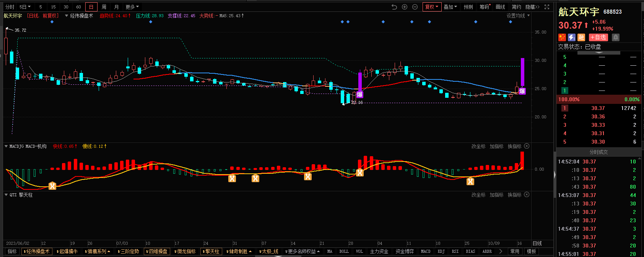Enter fullscreen chart view icon
The height and width of the screenshot is (257, 644).
pos(547,7)
